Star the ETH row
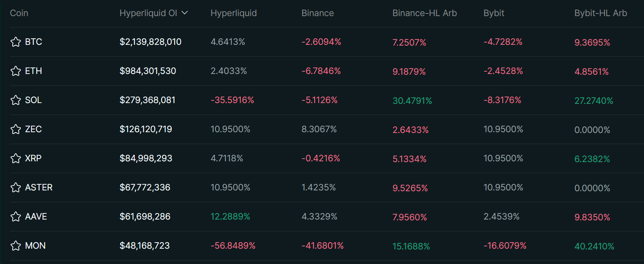The height and width of the screenshot is (264, 644). [x=16, y=71]
